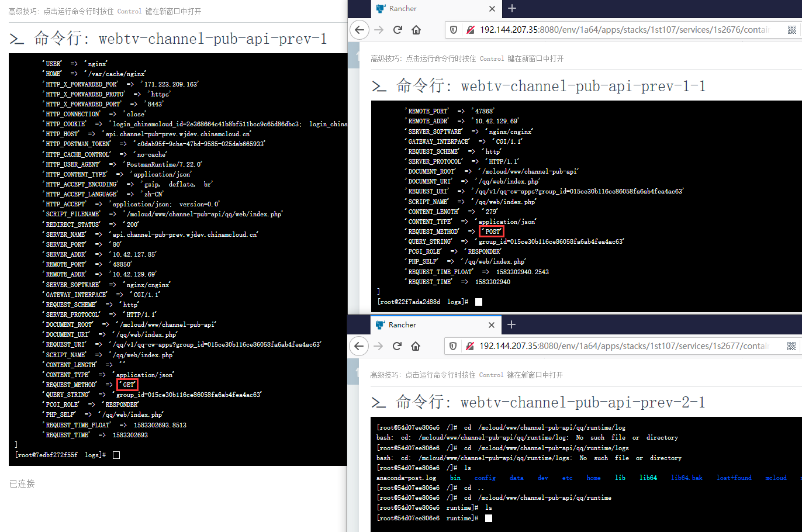Select the Rancher tab in top browser window
This screenshot has width=802, height=532.
click(x=436, y=9)
